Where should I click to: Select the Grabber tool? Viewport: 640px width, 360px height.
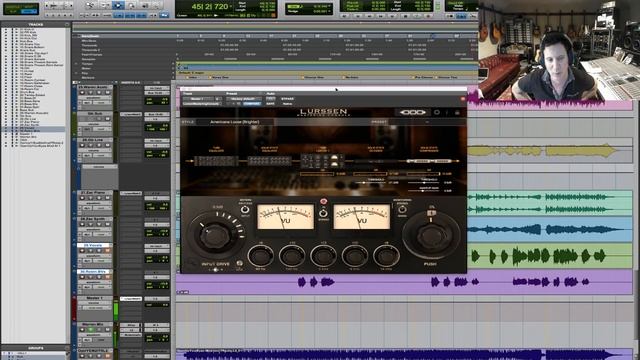tap(131, 5)
